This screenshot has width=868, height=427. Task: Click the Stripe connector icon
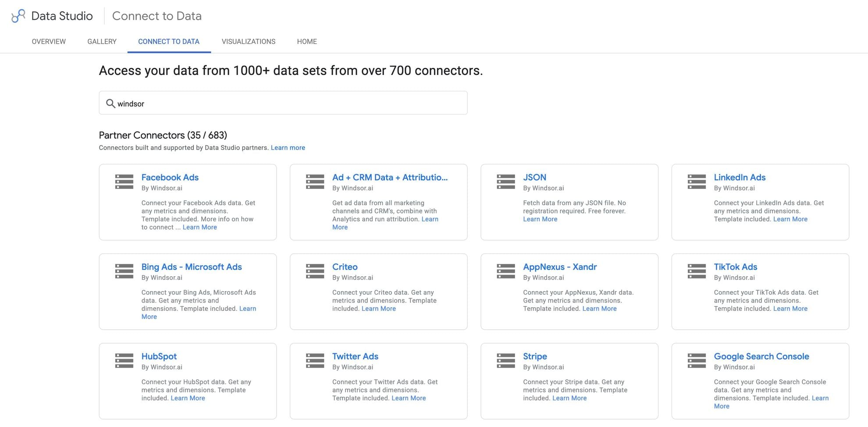pyautogui.click(x=505, y=360)
